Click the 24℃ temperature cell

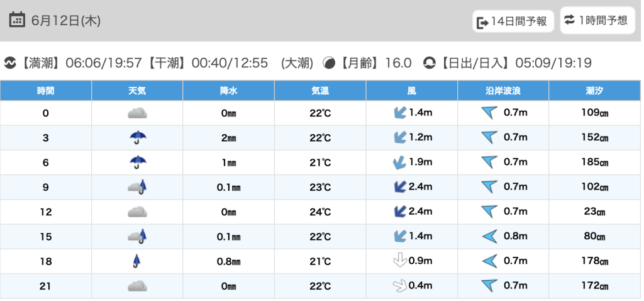click(x=320, y=212)
